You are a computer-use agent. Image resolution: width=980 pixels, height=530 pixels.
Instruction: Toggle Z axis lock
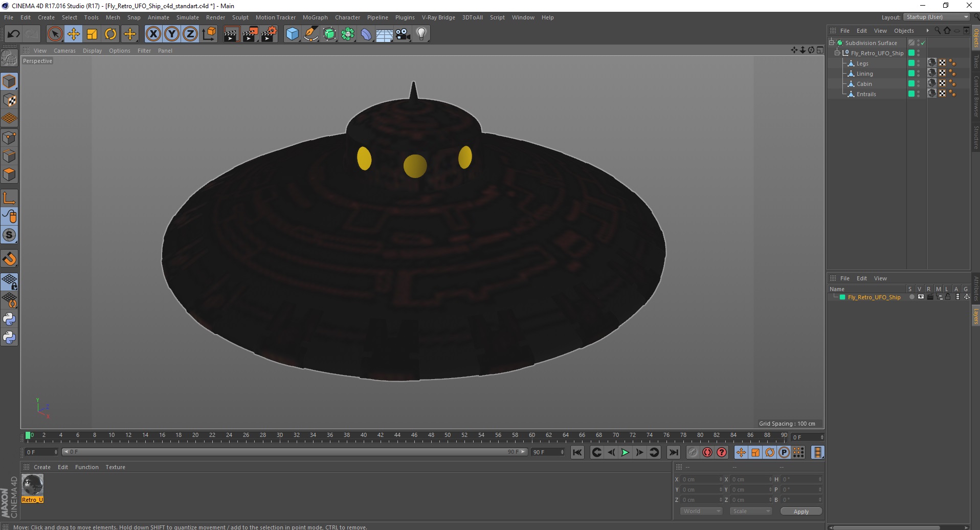(190, 34)
